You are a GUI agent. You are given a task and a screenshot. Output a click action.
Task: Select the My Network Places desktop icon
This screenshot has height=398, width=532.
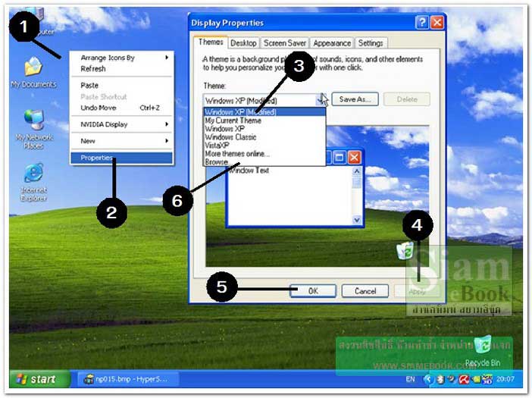click(34, 130)
